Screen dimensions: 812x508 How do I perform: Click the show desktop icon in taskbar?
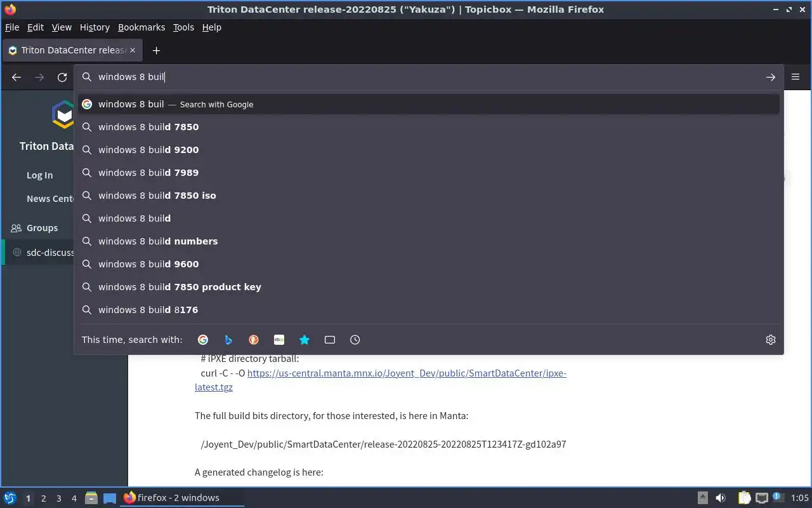point(110,498)
